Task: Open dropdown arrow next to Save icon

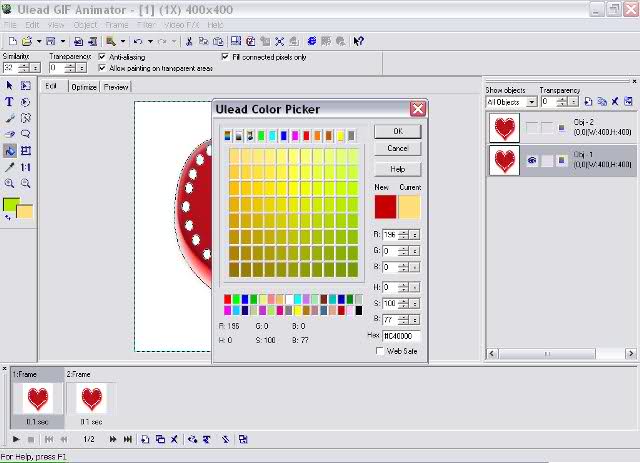Action: coord(62,41)
